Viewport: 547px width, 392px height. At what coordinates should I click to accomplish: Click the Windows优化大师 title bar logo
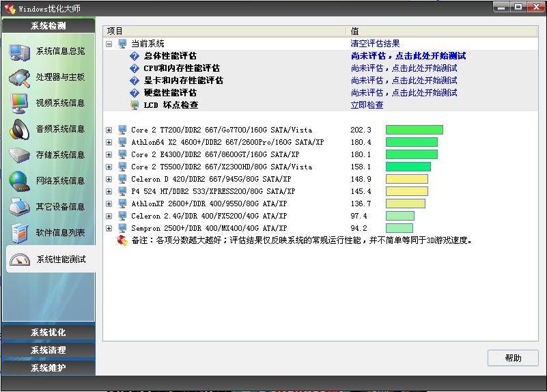pos(10,8)
